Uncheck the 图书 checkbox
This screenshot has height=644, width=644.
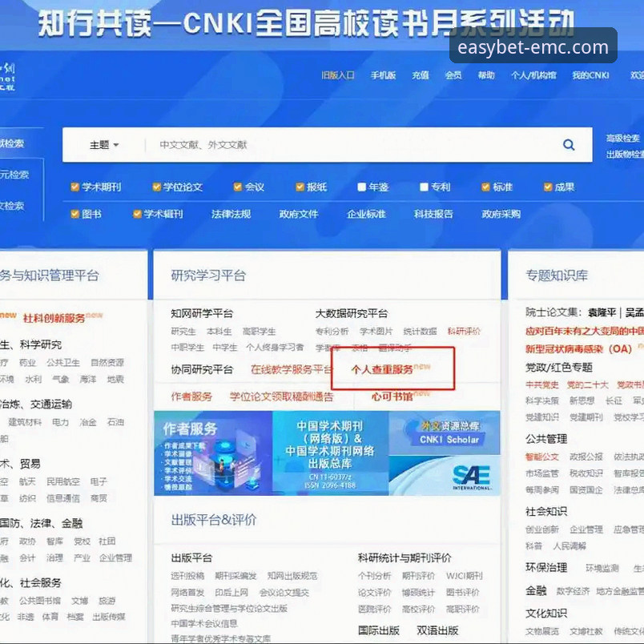coord(74,214)
